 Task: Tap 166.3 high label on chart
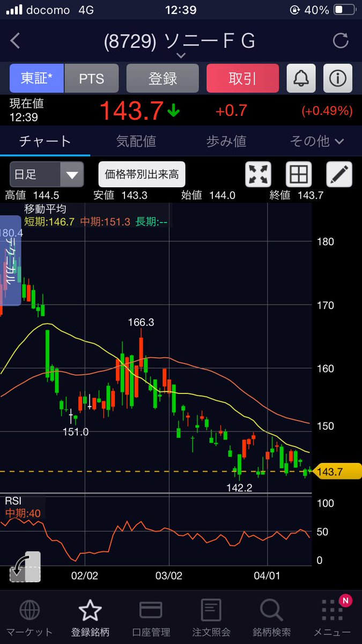click(141, 322)
